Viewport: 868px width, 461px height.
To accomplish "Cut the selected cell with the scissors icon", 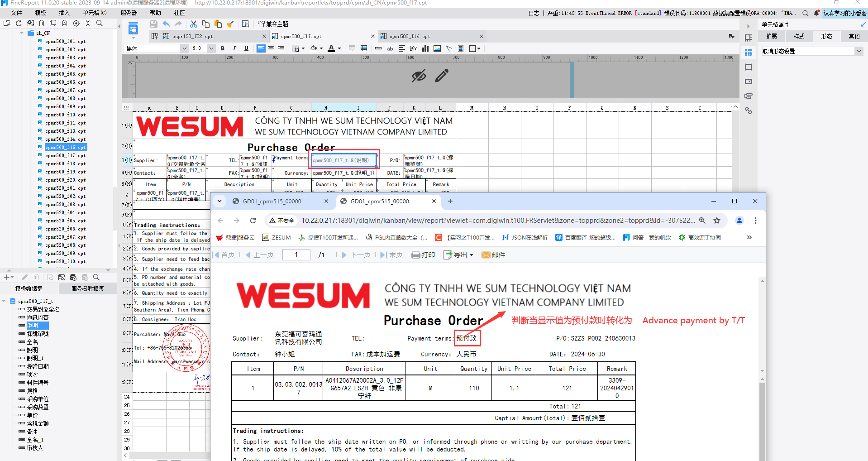I will tap(194, 24).
